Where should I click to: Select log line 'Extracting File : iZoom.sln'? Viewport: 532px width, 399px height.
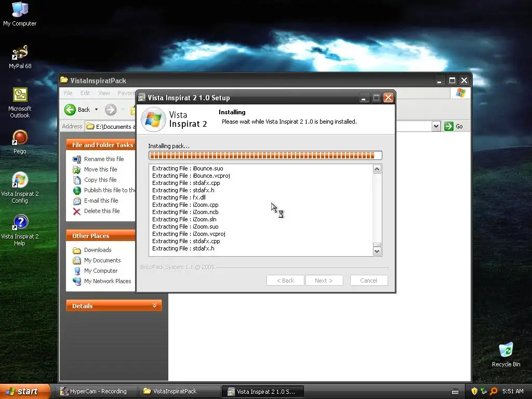184,219
